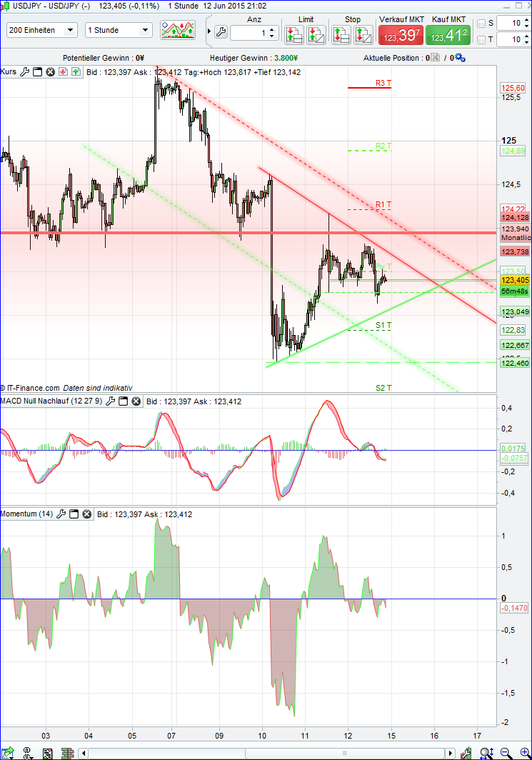The image size is (532, 760).
Task: Click the link charts icon in bottom toolbar
Action: (x=28, y=753)
